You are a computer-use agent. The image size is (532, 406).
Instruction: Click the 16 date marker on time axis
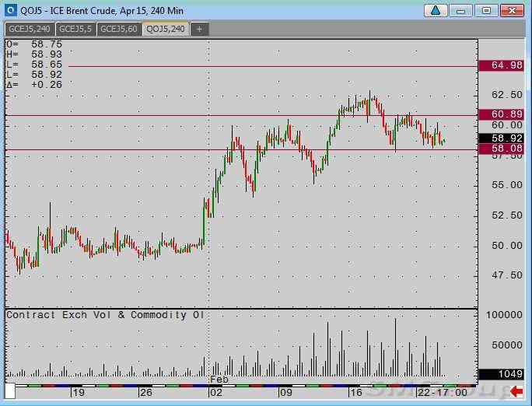click(x=356, y=393)
